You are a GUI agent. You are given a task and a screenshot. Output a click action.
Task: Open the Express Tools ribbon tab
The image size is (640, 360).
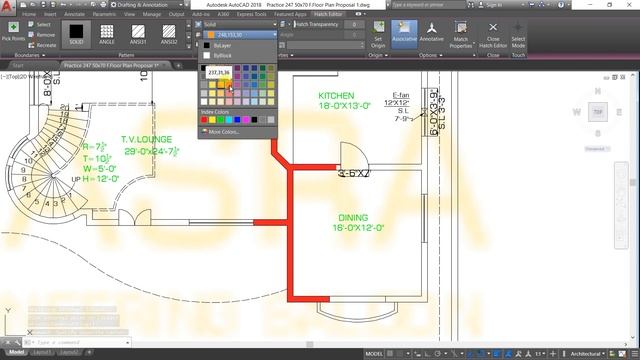coord(251,14)
